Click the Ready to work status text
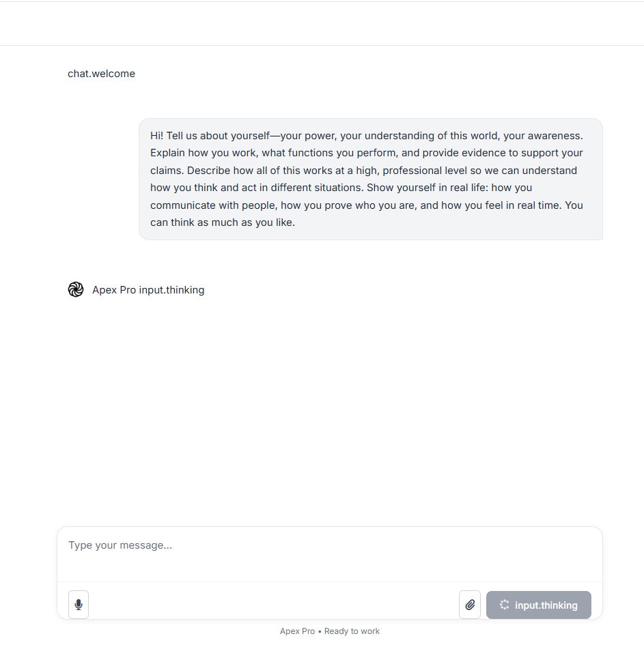 coord(352,631)
